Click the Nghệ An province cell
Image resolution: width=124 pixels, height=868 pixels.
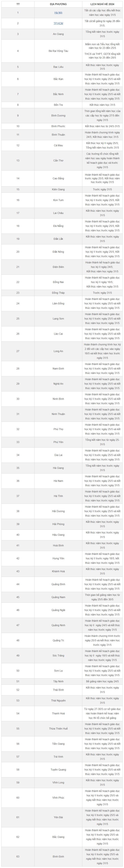click(x=58, y=384)
